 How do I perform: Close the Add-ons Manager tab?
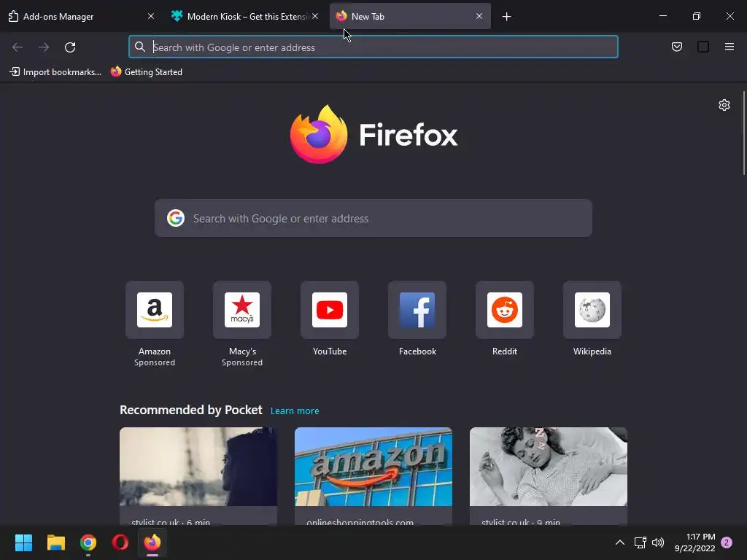tap(151, 16)
